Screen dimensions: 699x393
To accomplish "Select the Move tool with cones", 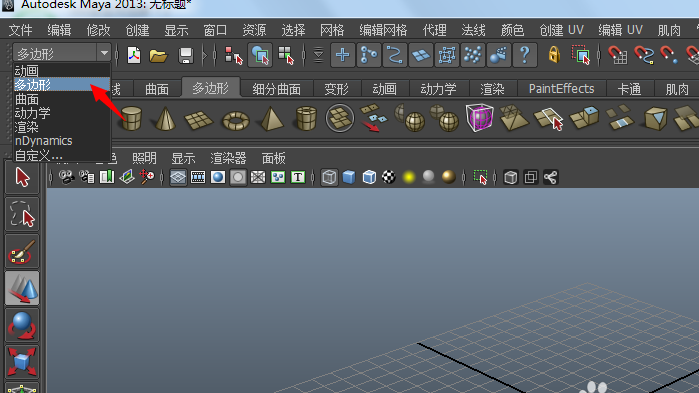I will point(22,288).
